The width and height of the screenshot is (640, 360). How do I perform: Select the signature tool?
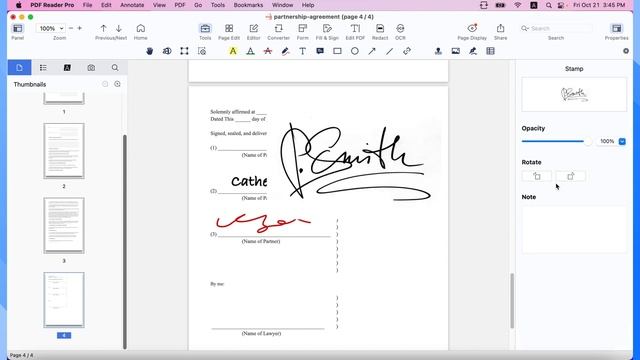click(473, 51)
